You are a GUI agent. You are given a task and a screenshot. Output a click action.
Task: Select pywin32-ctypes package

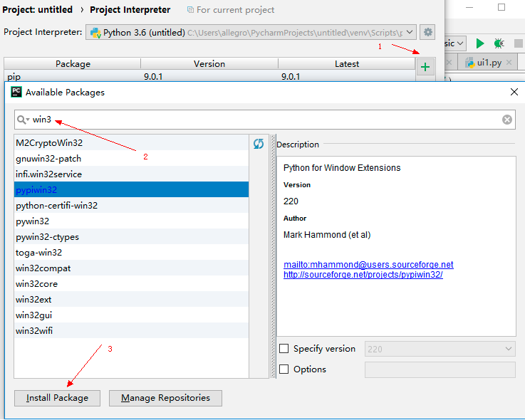[x=131, y=237]
